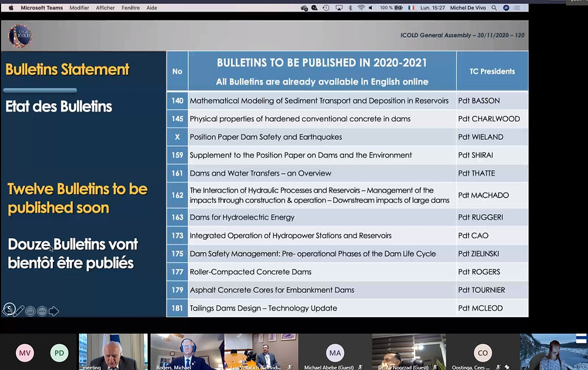Click 'Position Paper Dam Safety and Earthquakes' text

coord(266,137)
